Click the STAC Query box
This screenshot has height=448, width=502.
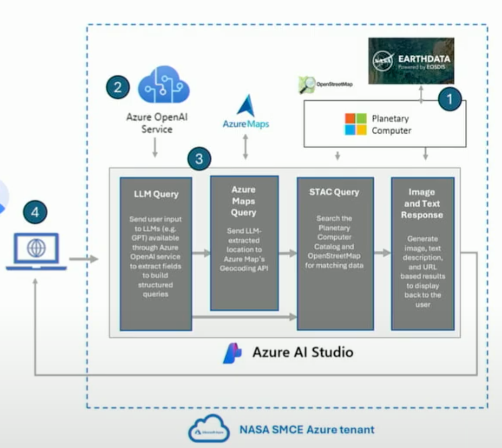[x=335, y=253]
